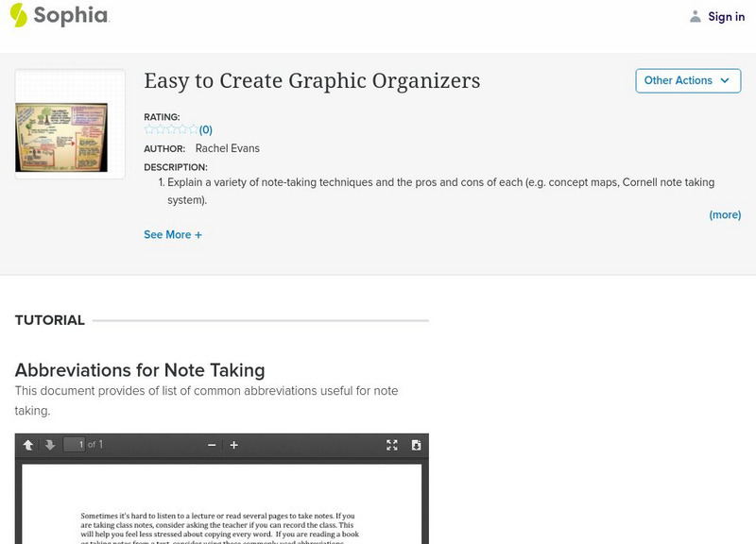This screenshot has width=756, height=544.
Task: Go to next page in PDF viewer
Action: click(x=50, y=445)
